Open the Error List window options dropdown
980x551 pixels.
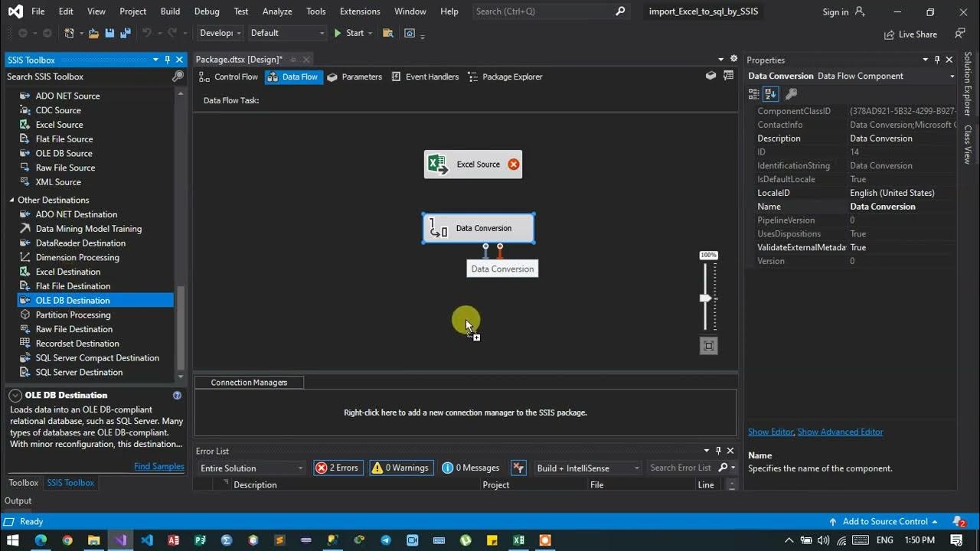[707, 451]
